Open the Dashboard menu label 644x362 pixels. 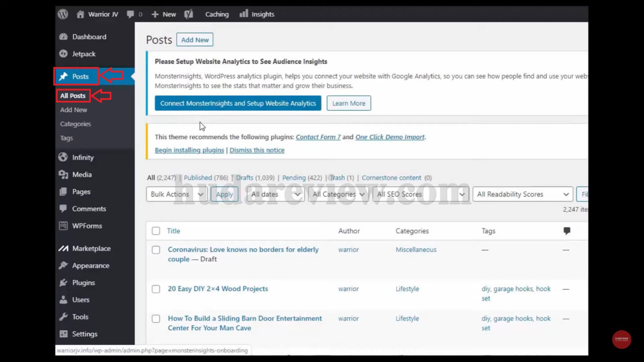[89, 37]
